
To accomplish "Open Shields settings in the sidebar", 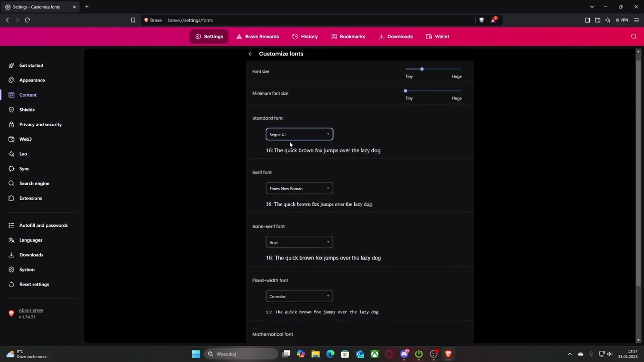I will [27, 110].
